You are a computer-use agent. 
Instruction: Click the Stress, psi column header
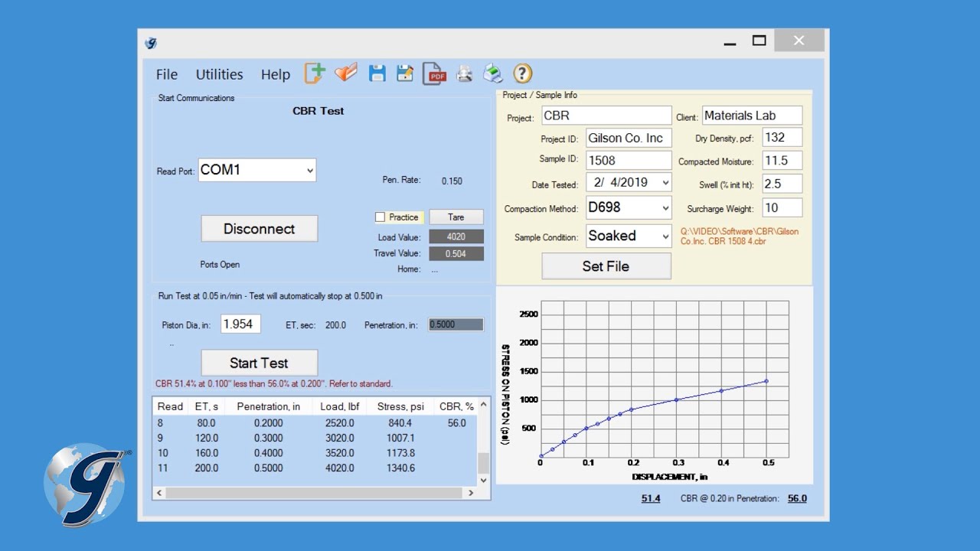(x=402, y=406)
